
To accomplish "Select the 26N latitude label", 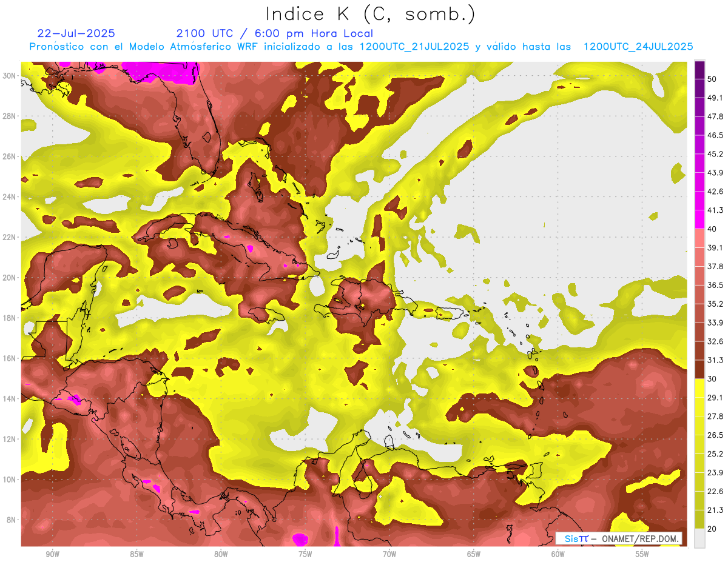I will (x=9, y=156).
